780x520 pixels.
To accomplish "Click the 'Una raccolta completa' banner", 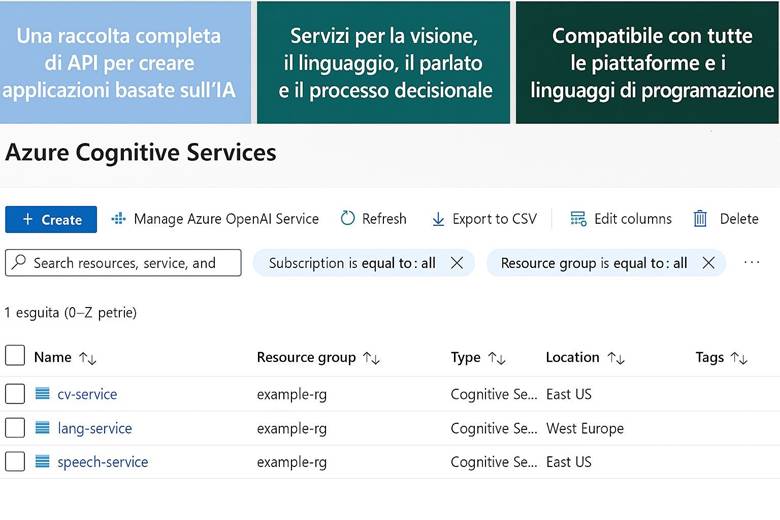I will click(x=125, y=62).
